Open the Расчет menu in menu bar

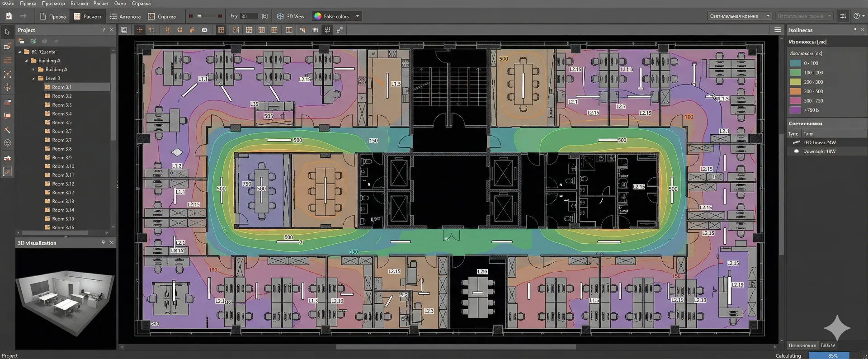click(101, 3)
